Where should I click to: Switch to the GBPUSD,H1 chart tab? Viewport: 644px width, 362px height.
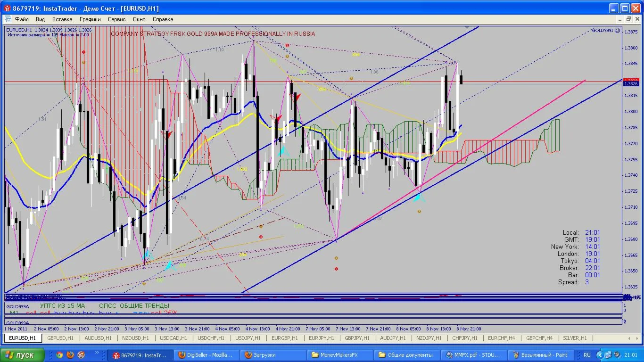[60, 338]
